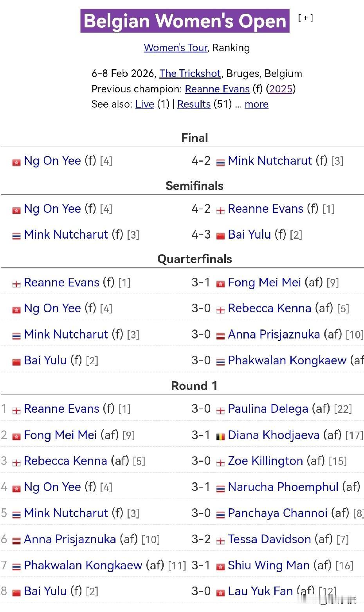This screenshot has width=364, height=612.
Task: Open the 2025 edition link
Action: [281, 89]
